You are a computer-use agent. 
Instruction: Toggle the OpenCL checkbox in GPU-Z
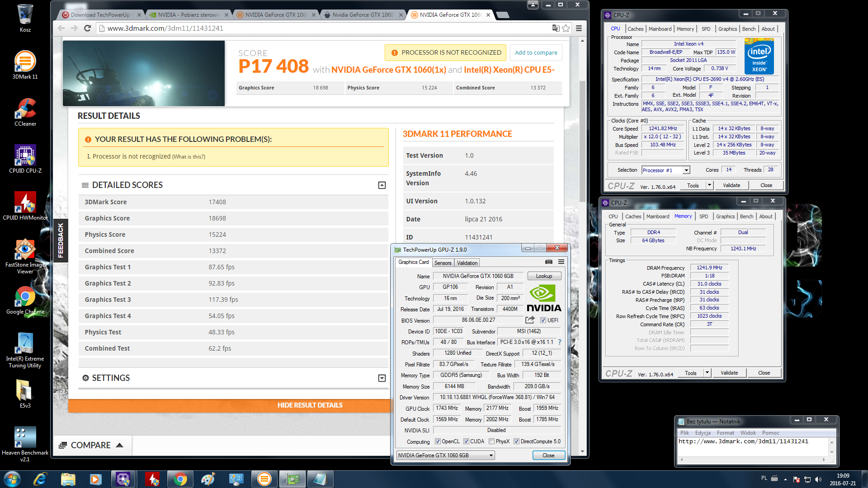(438, 441)
